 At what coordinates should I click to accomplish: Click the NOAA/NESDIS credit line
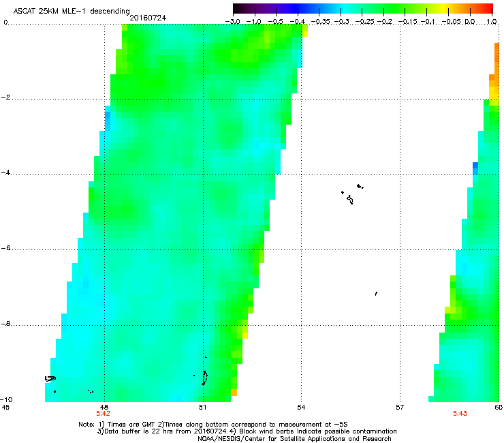pyautogui.click(x=294, y=439)
